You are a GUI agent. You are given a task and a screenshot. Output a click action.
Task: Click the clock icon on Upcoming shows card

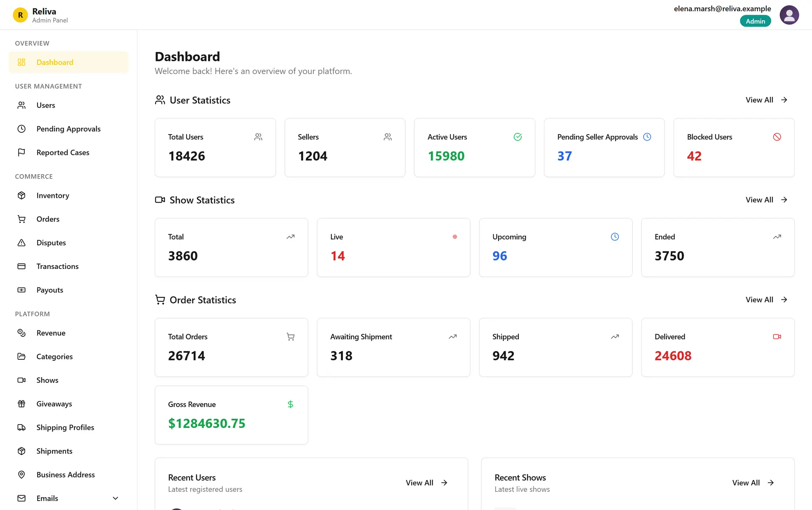[x=615, y=237]
